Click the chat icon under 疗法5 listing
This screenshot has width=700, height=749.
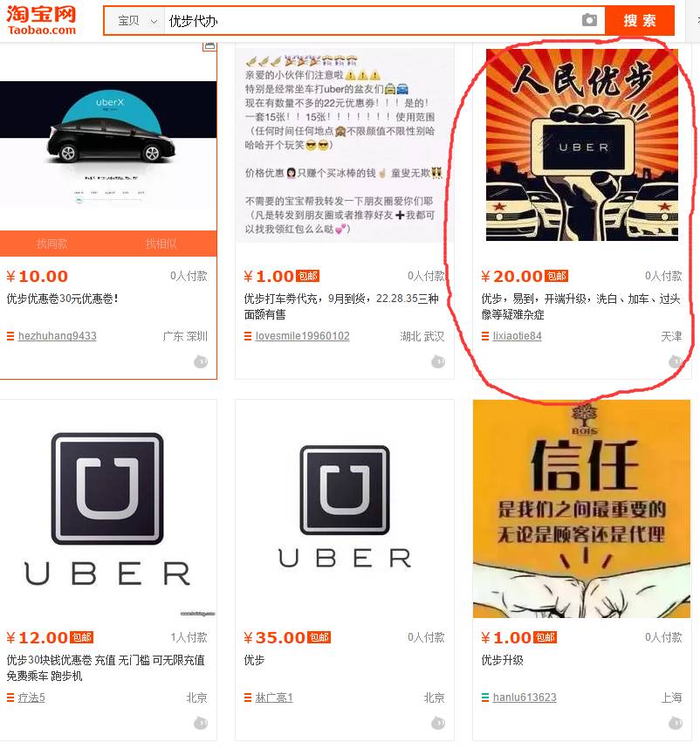[x=201, y=723]
